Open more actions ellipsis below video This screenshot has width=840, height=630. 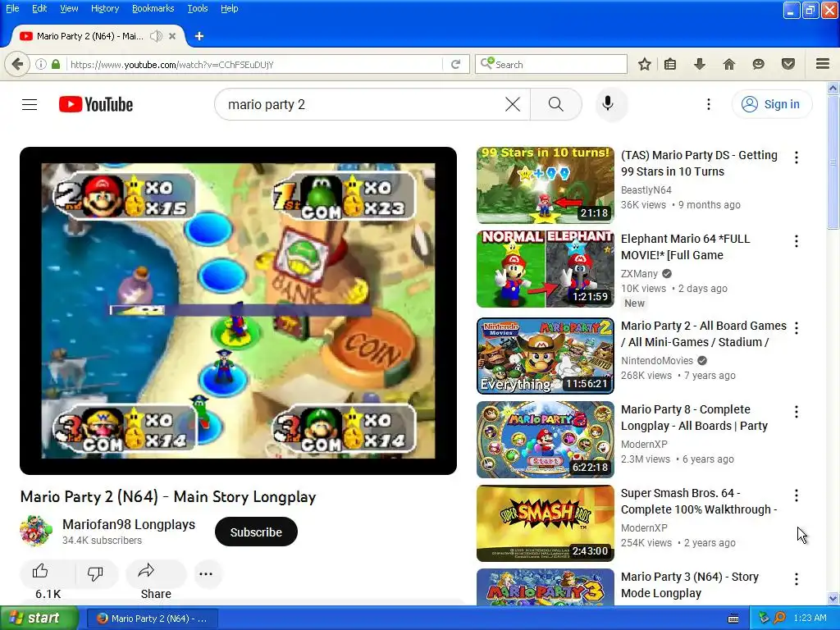point(206,573)
